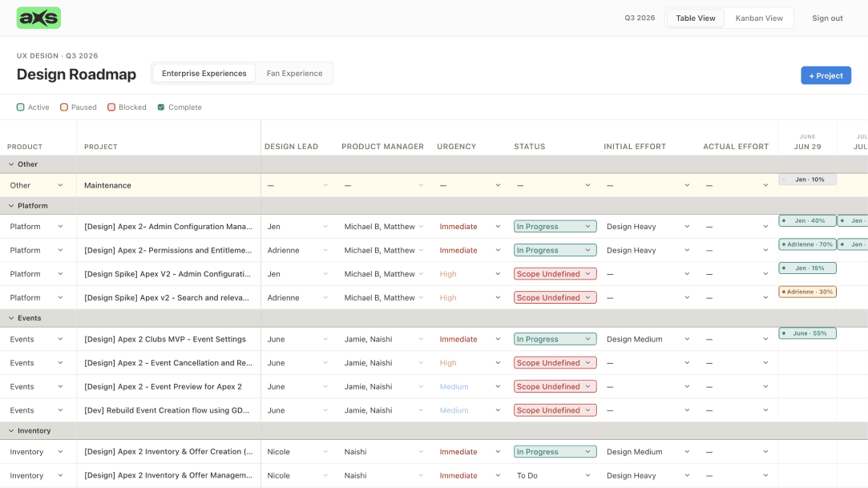This screenshot has height=488, width=868.
Task: Sort by the PRODUCT column header
Action: point(25,147)
